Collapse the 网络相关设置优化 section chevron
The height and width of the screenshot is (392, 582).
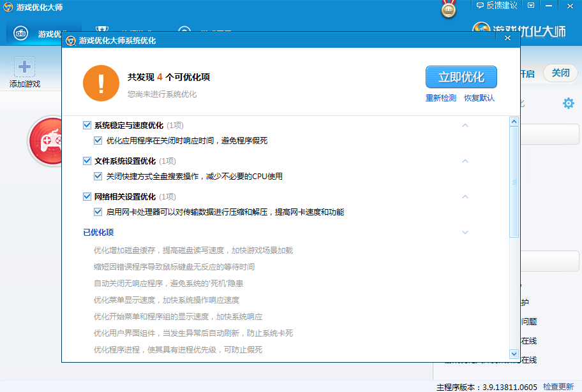pyautogui.click(x=465, y=197)
